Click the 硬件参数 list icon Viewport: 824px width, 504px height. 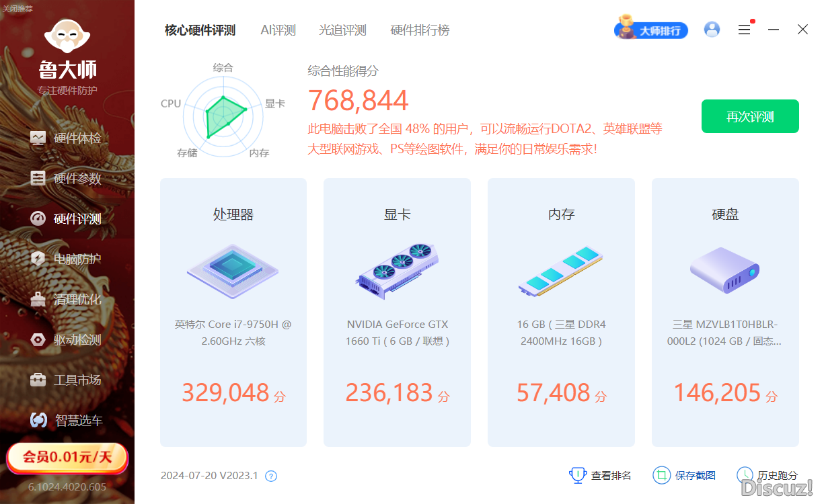(38, 179)
